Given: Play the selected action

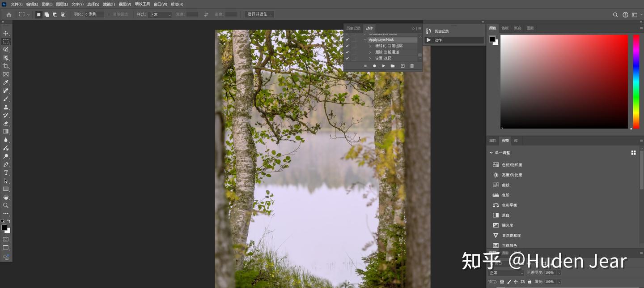Looking at the screenshot, I should click(x=384, y=66).
